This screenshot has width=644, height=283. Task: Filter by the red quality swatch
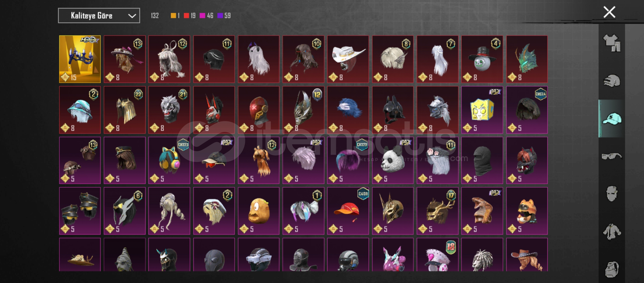(x=186, y=16)
